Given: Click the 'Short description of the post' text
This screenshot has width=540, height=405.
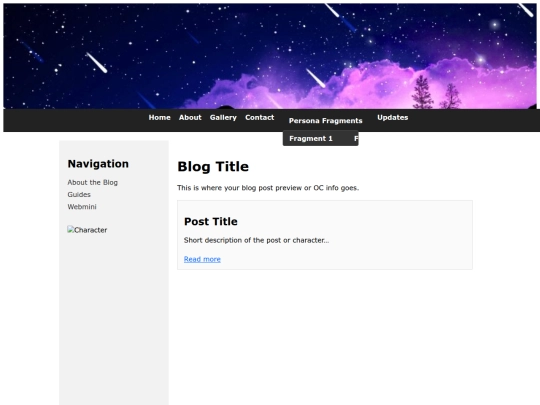Looking at the screenshot, I should (x=256, y=240).
